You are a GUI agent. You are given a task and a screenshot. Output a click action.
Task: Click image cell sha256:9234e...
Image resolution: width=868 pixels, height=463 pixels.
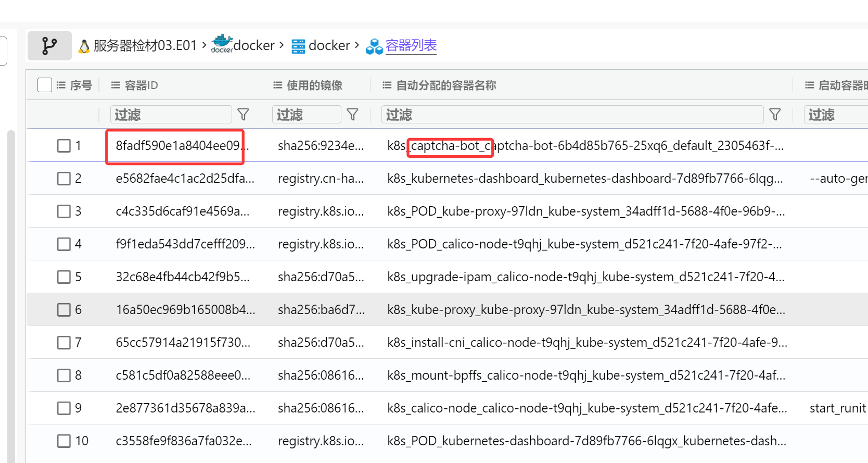pyautogui.click(x=321, y=146)
